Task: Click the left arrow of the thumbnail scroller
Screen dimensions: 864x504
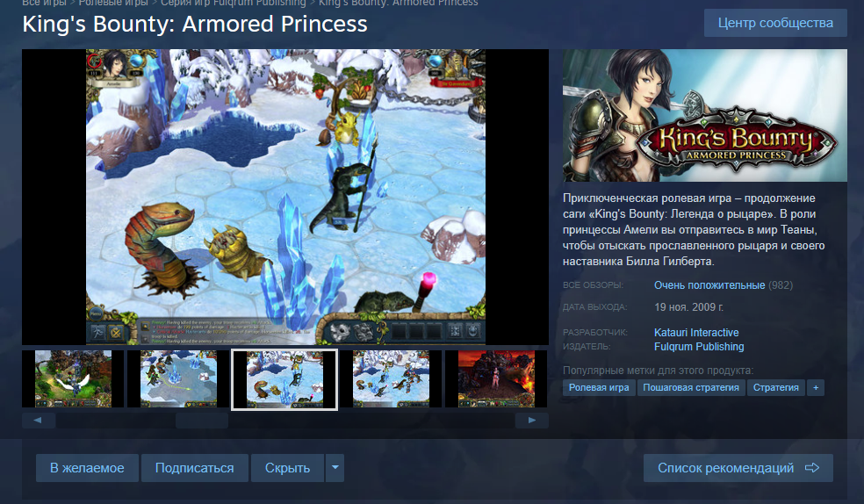Action: point(38,421)
